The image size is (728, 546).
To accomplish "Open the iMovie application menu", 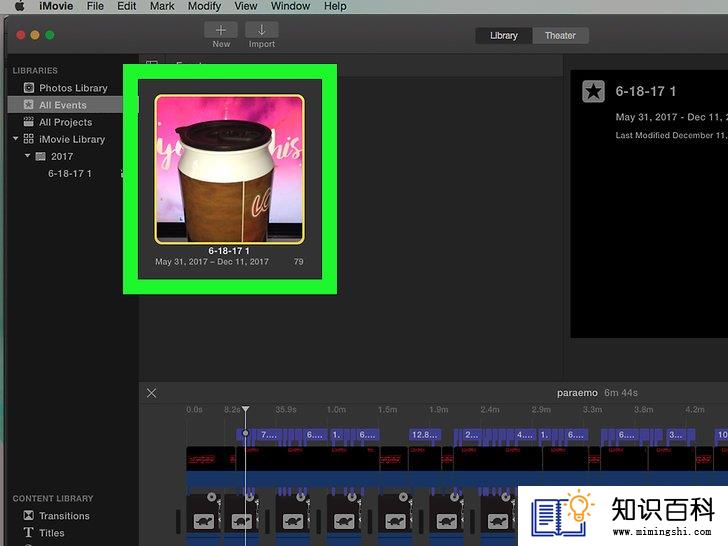I will [56, 6].
